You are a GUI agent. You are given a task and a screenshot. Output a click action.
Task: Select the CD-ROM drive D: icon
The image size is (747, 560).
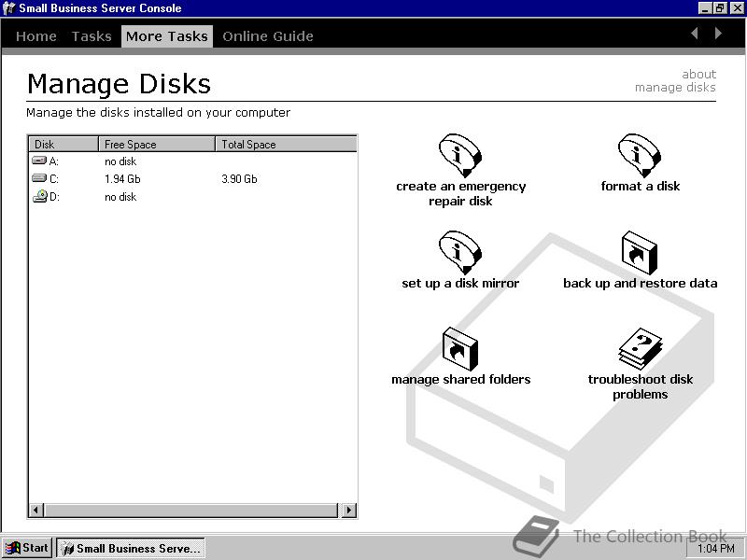pos(40,196)
